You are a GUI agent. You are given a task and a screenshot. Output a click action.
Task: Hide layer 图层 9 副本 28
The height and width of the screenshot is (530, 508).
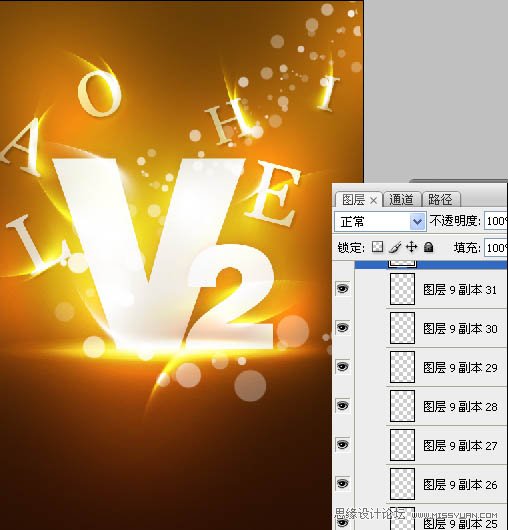[x=343, y=405]
